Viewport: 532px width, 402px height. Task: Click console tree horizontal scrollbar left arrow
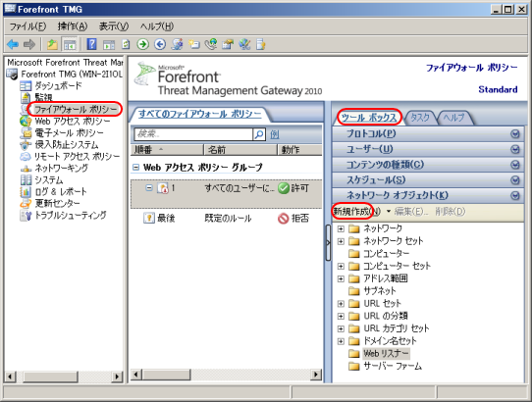(10, 377)
